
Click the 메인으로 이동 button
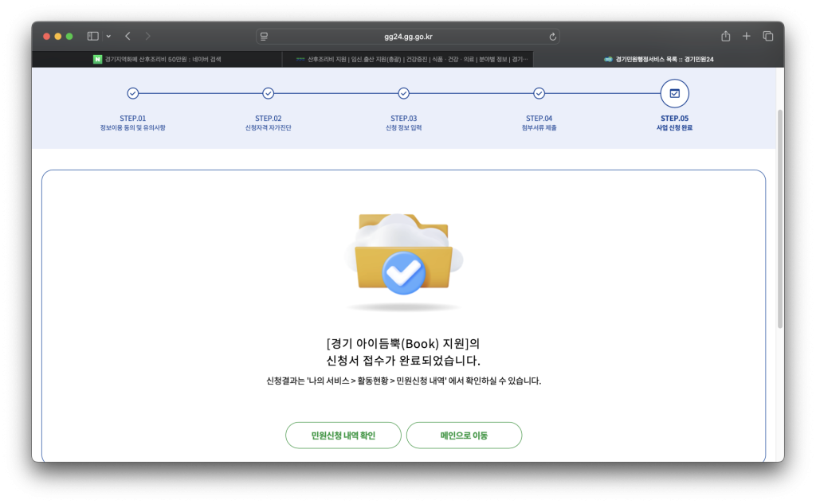pyautogui.click(x=464, y=436)
